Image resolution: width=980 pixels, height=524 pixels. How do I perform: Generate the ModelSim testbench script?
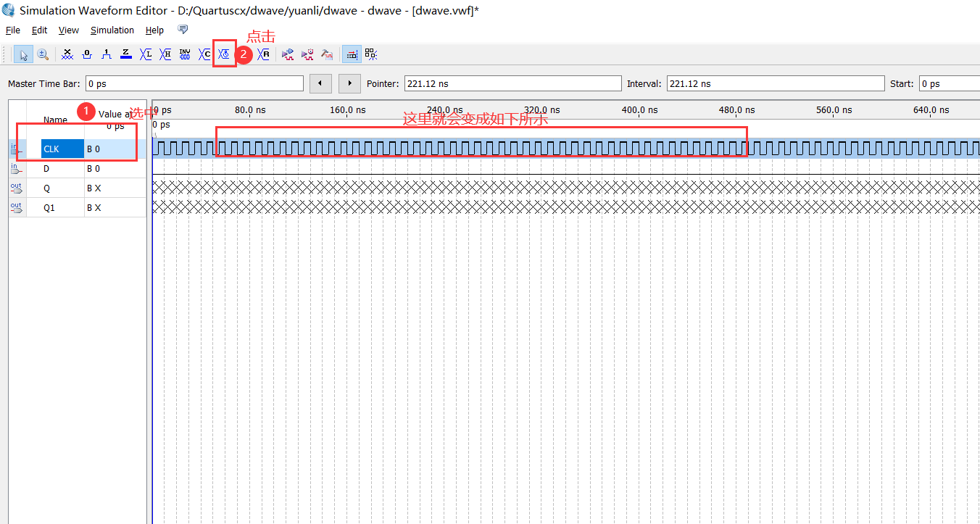click(327, 54)
